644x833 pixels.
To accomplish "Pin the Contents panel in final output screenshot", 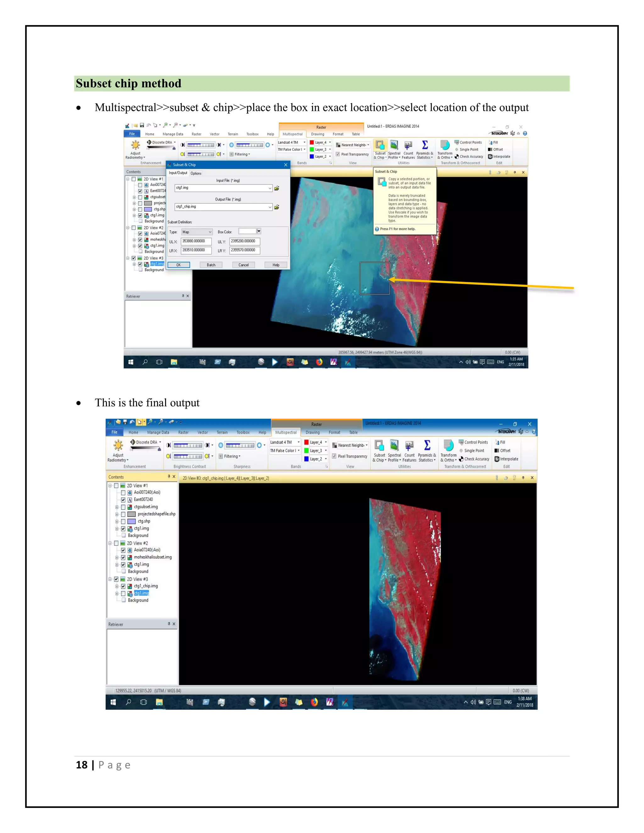I will click(x=169, y=476).
